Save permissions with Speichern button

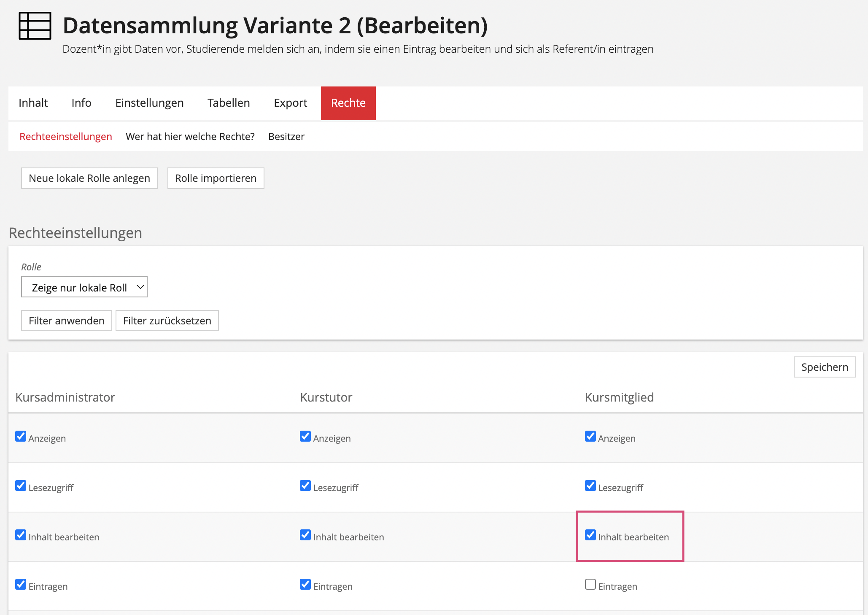tap(824, 367)
